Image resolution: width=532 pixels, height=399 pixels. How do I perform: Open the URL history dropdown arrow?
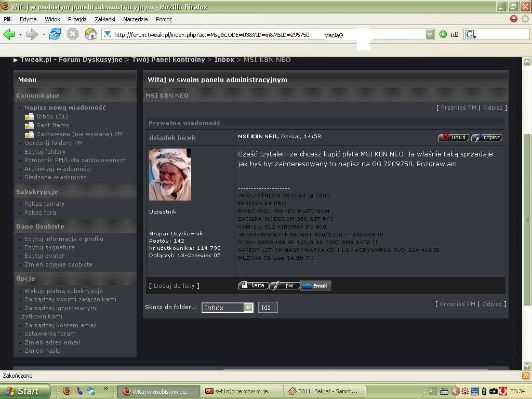(x=430, y=34)
